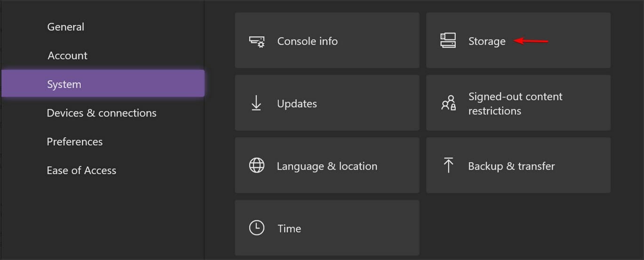Click the Signed-out content restrictions people icon
Image resolution: width=644 pixels, height=260 pixels.
[x=448, y=103]
